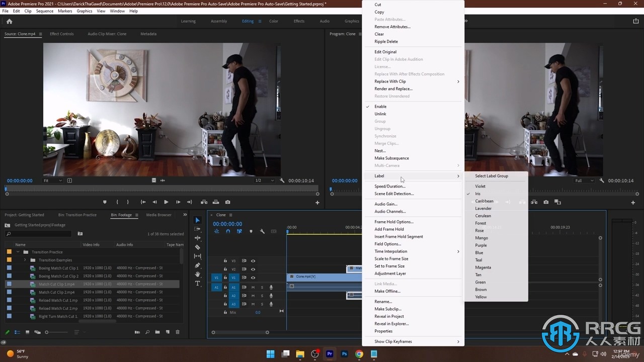Switch project panel to Icon View
Viewport: 644px width, 362px height.
pyautogui.click(x=27, y=332)
